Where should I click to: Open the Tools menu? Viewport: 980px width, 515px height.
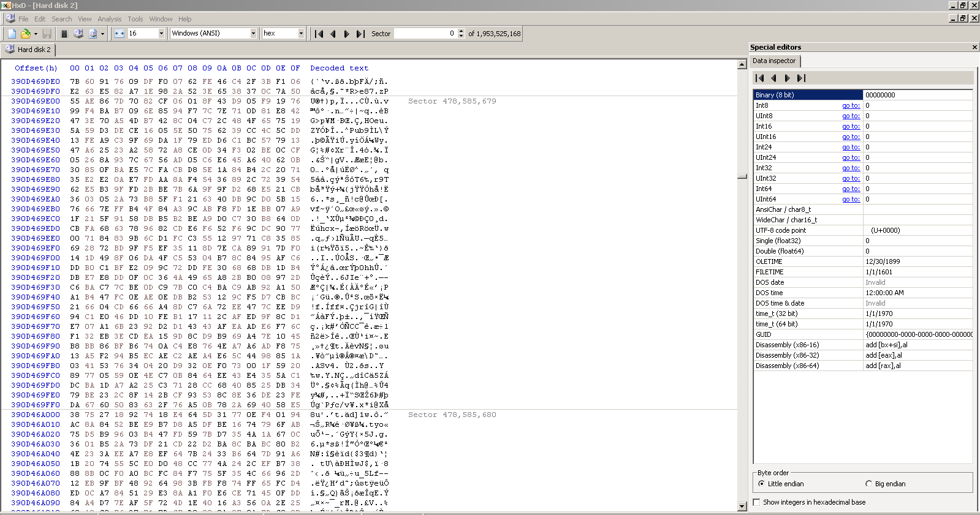(x=135, y=19)
